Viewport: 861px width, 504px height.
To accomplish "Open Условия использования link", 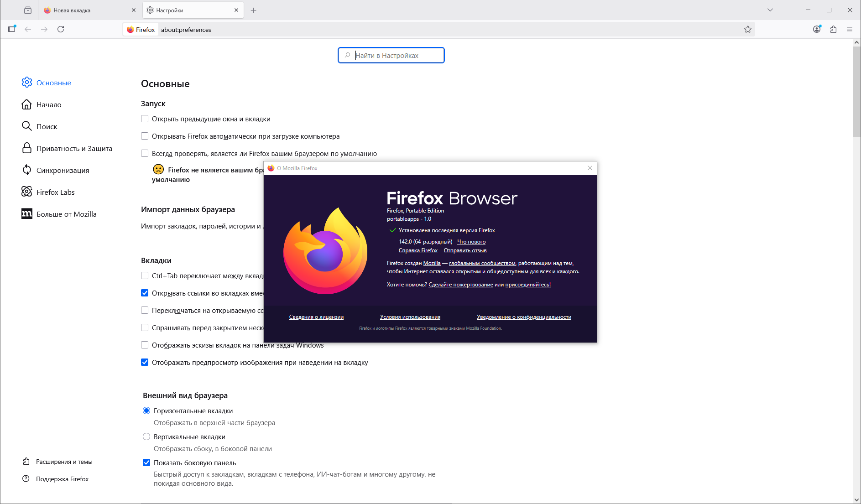I will pos(410,317).
